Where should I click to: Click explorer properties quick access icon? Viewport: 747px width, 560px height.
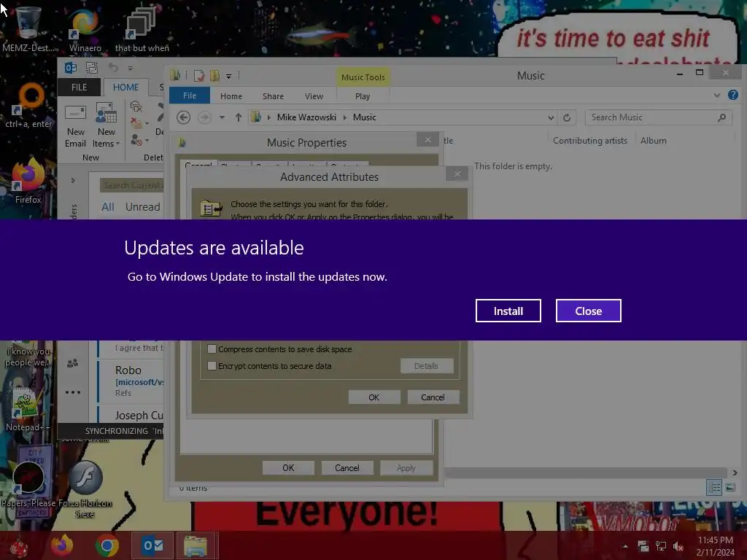pyautogui.click(x=198, y=76)
